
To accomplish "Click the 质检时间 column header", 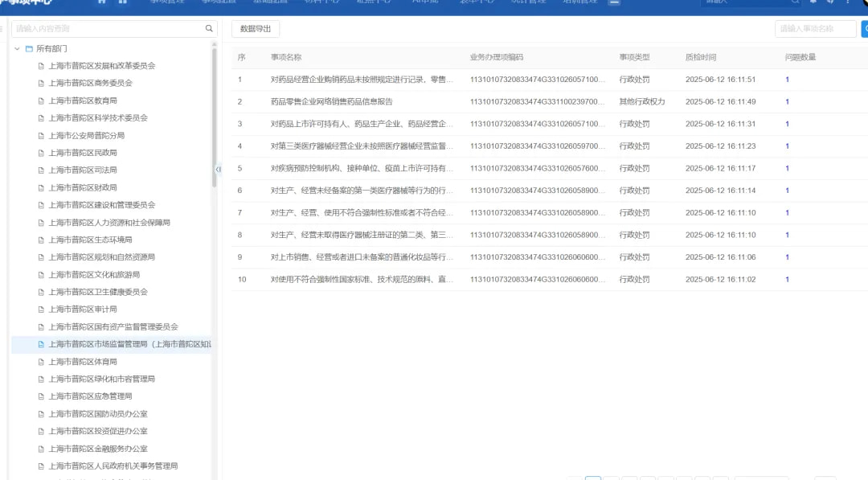I will pos(700,58).
